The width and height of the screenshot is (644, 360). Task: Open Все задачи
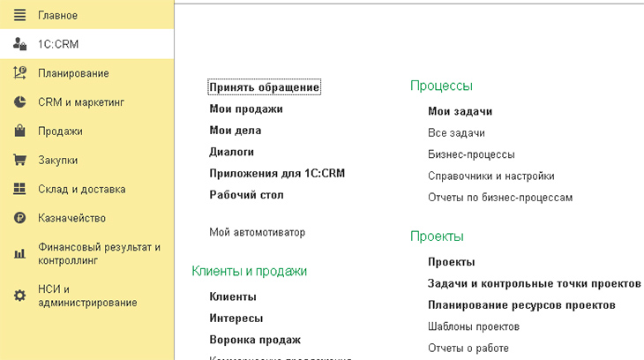(x=456, y=132)
